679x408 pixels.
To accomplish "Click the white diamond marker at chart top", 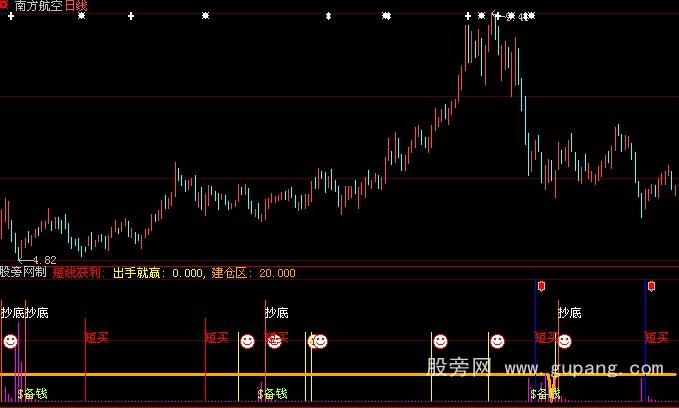I will (328, 16).
